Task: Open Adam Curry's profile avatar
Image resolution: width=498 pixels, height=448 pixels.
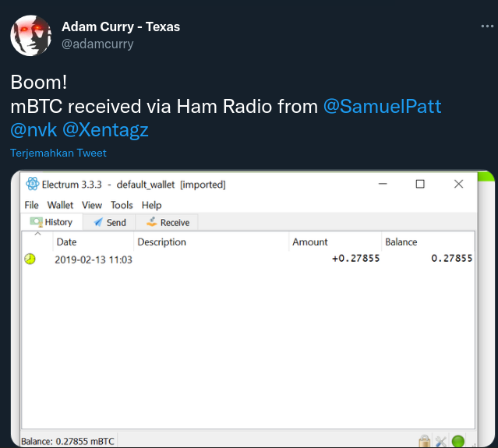Action: tap(30, 36)
